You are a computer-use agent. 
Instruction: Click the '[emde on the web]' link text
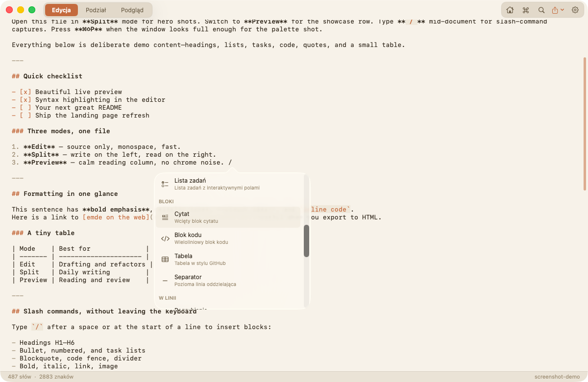point(116,217)
